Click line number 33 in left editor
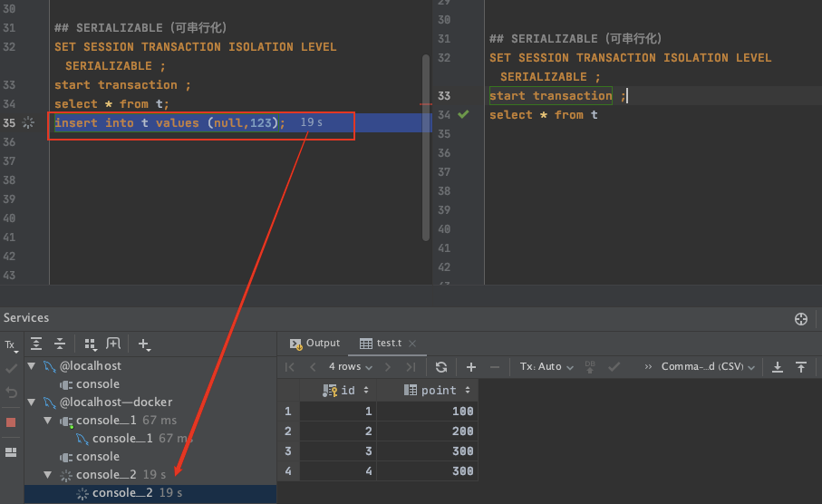The width and height of the screenshot is (822, 504). 9,85
